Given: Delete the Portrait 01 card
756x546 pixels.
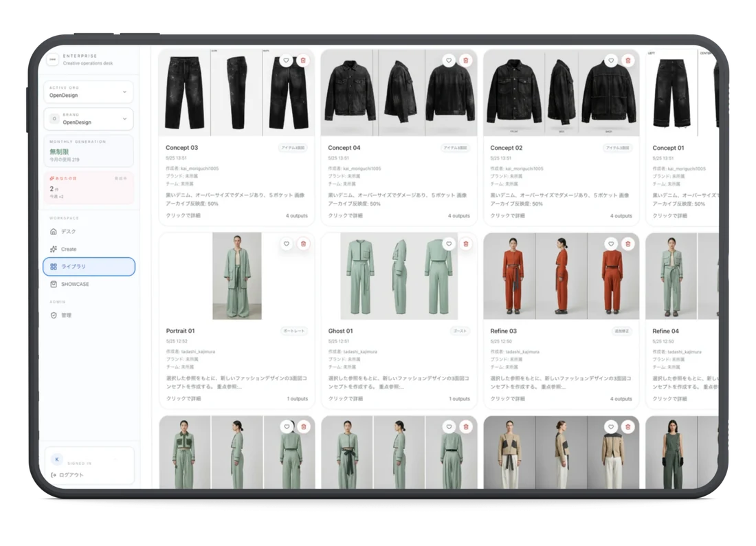Looking at the screenshot, I should (304, 243).
